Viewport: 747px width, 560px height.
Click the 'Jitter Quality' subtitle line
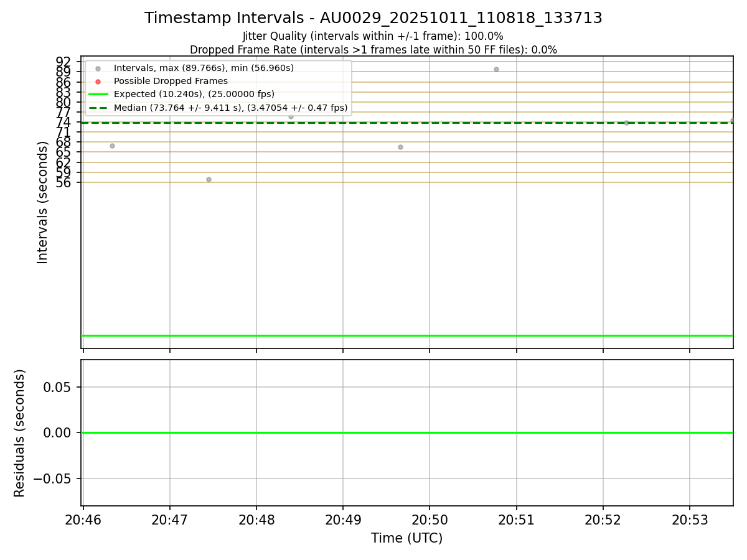pyautogui.click(x=373, y=36)
